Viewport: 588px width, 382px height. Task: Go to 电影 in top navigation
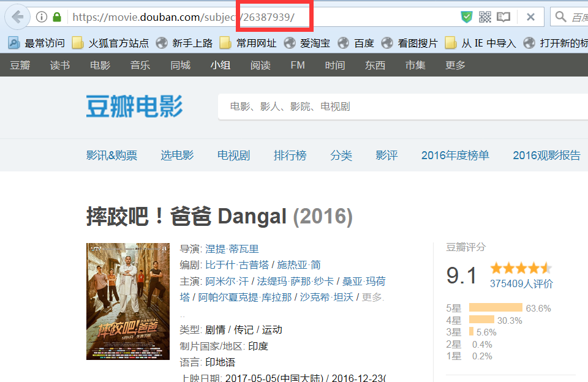[100, 66]
